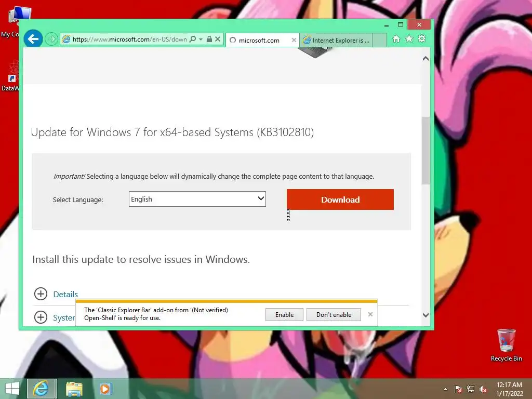Open a new blank tab
532x399 pixels.
(380, 41)
